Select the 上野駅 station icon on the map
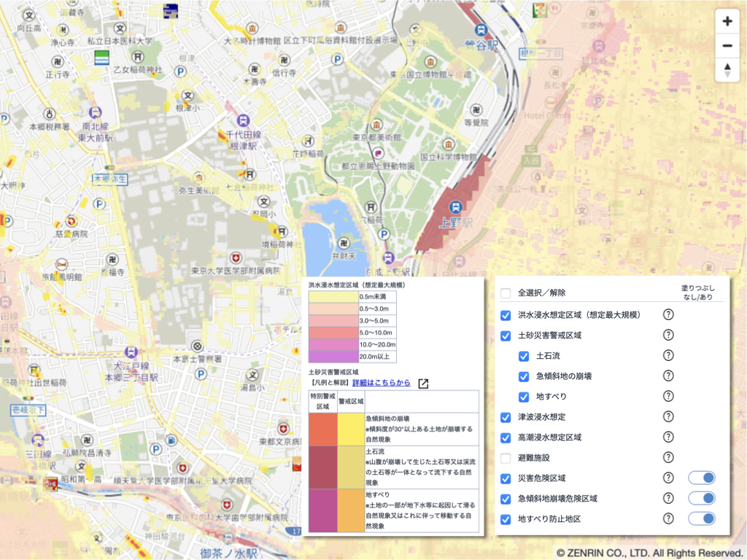 [455, 208]
